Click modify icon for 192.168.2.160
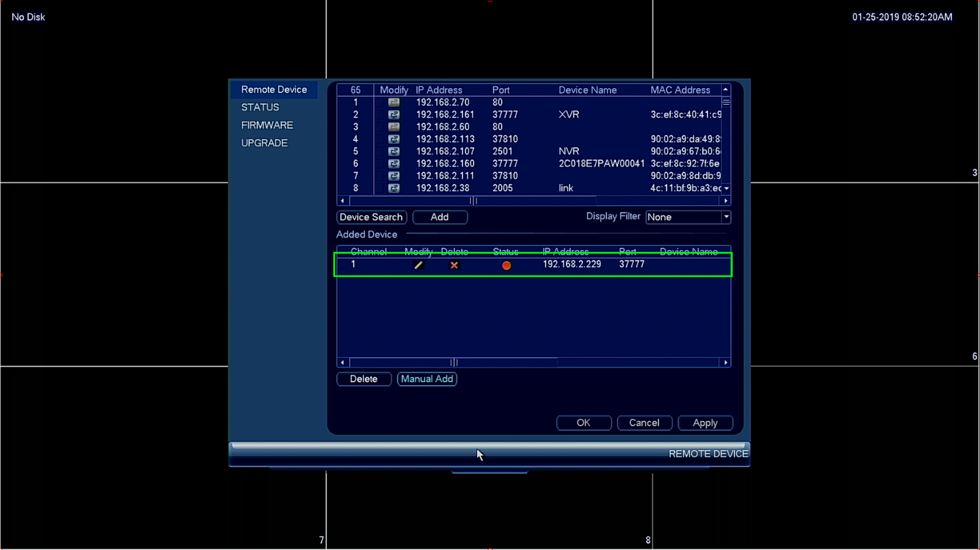Screen dimensions: 980x550 coord(394,164)
